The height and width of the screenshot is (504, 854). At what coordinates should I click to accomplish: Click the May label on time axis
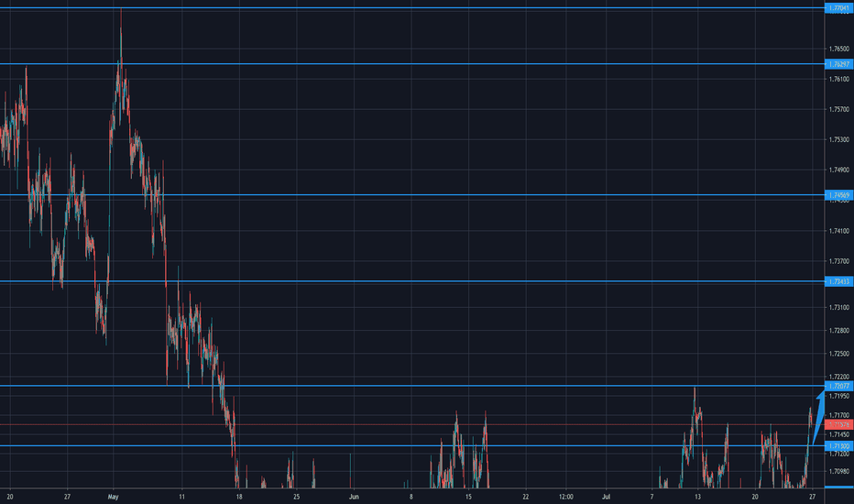(x=114, y=497)
